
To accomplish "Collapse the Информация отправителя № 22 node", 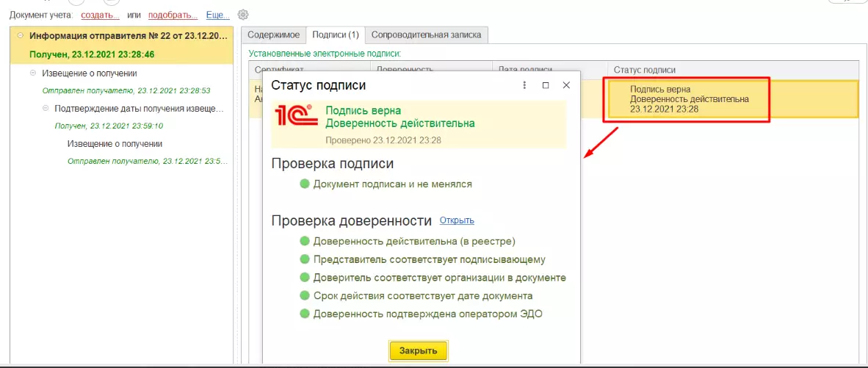I will 21,35.
